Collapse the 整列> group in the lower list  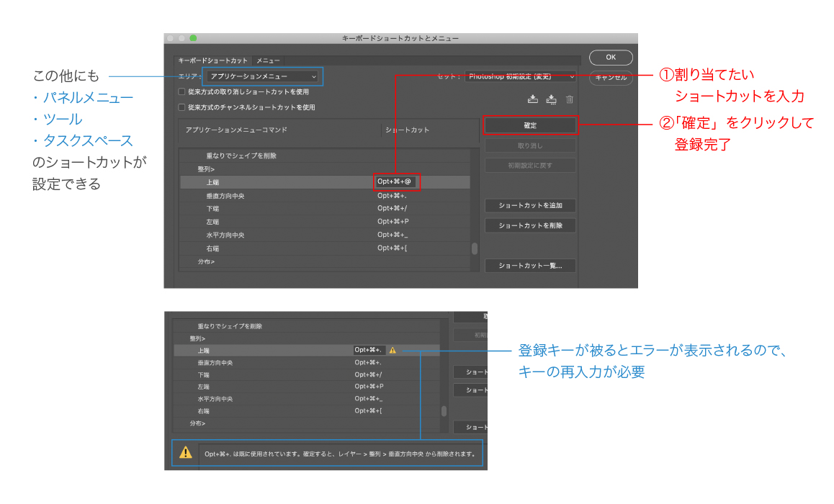[197, 338]
